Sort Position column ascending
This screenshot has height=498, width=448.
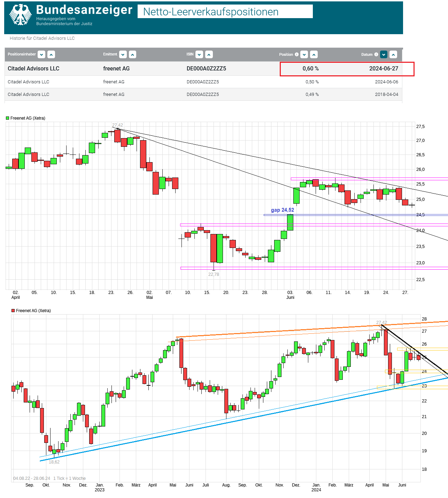pos(314,54)
